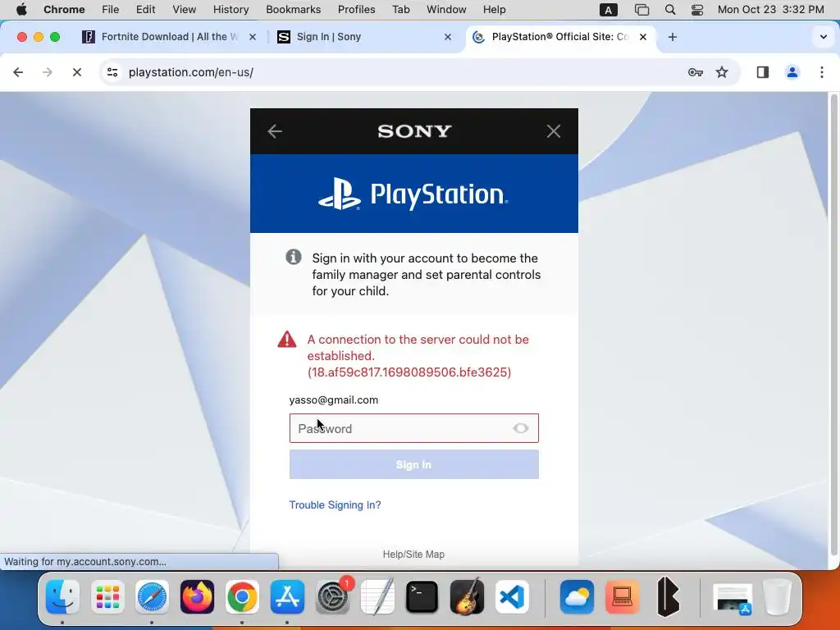Click the page vertical scrollbar
This screenshot has width=840, height=630.
tap(833, 326)
